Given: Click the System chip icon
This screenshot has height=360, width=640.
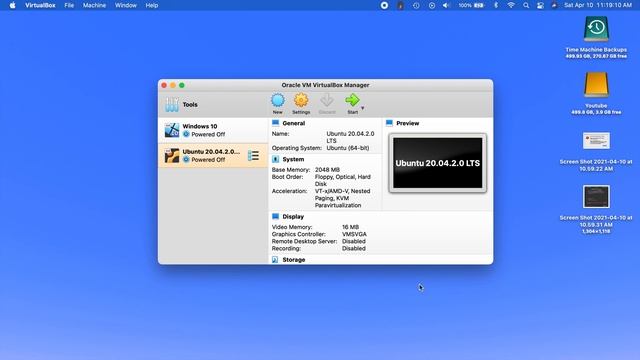Looking at the screenshot, I should [276, 159].
